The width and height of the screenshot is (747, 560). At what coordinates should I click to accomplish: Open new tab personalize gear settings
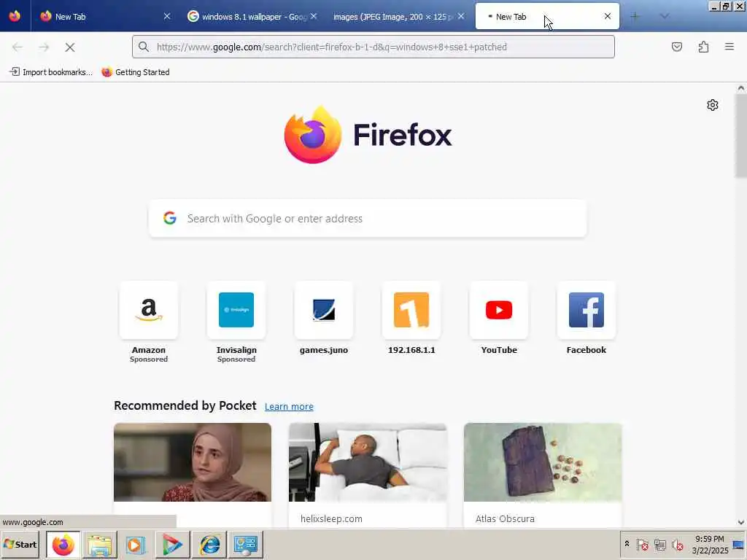pyautogui.click(x=712, y=105)
